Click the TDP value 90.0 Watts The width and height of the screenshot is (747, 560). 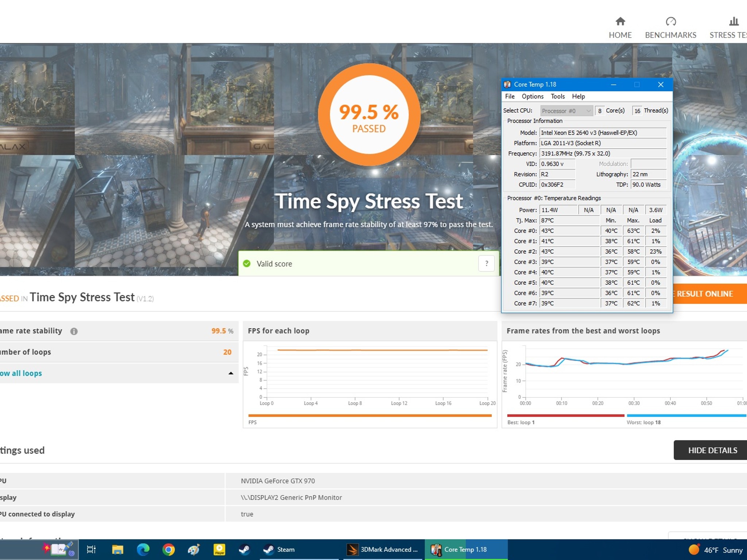(x=649, y=184)
